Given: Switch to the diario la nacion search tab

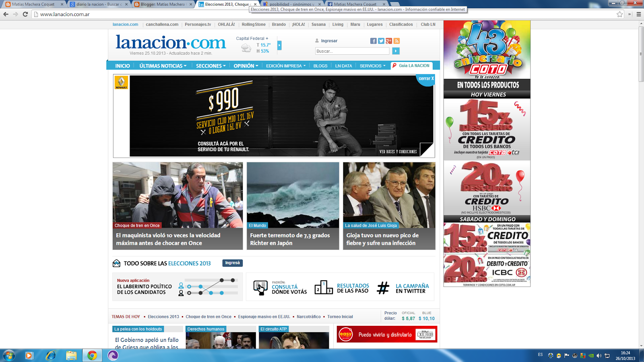Looking at the screenshot, I should (x=99, y=4).
